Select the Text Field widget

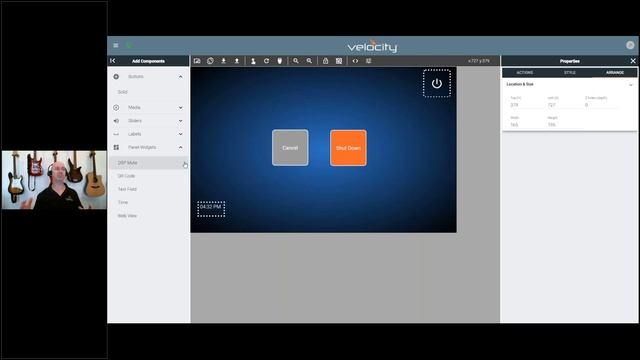click(x=127, y=189)
